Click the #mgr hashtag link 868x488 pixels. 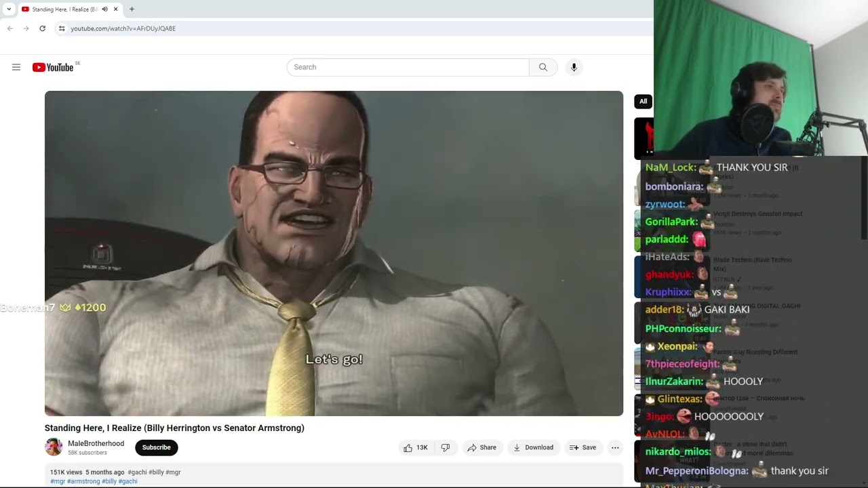58,481
